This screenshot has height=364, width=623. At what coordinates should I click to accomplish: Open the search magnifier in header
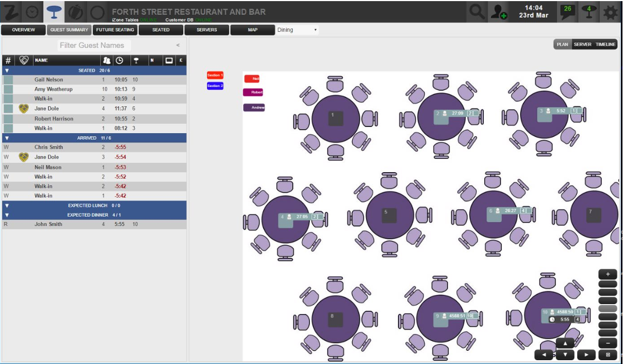click(x=477, y=12)
